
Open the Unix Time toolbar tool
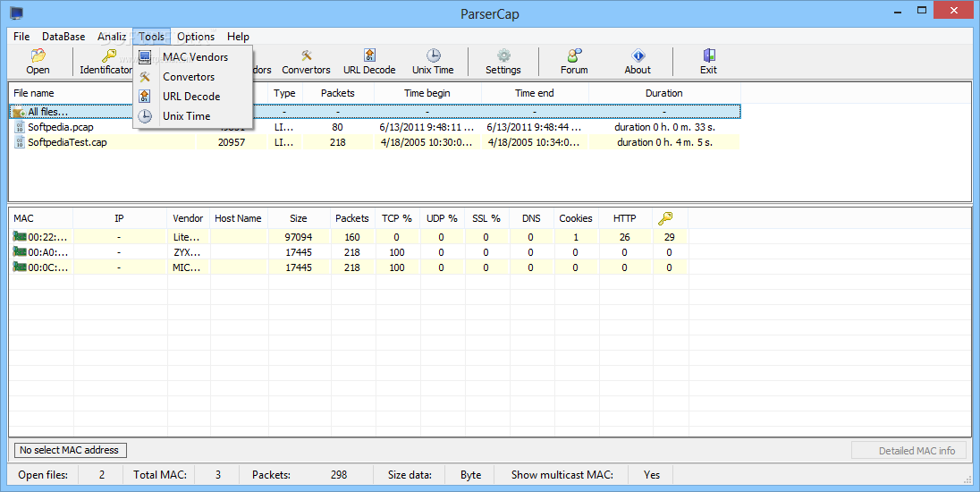pyautogui.click(x=433, y=61)
